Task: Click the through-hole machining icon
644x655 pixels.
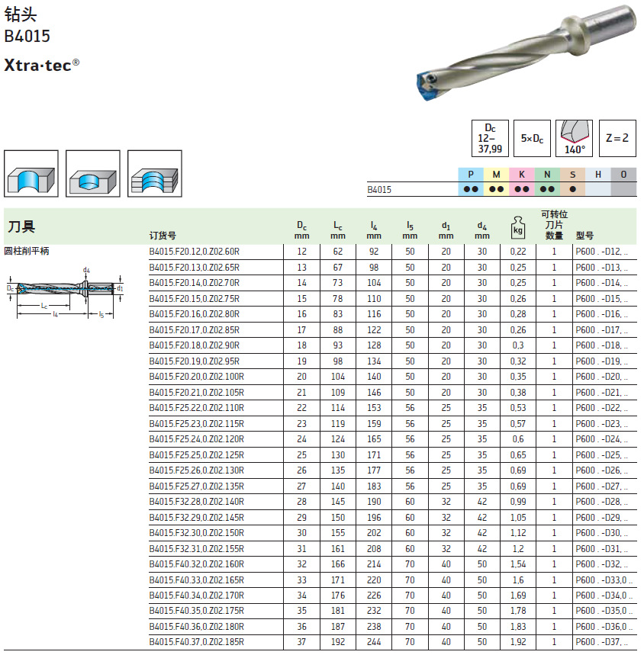Action: (29, 174)
